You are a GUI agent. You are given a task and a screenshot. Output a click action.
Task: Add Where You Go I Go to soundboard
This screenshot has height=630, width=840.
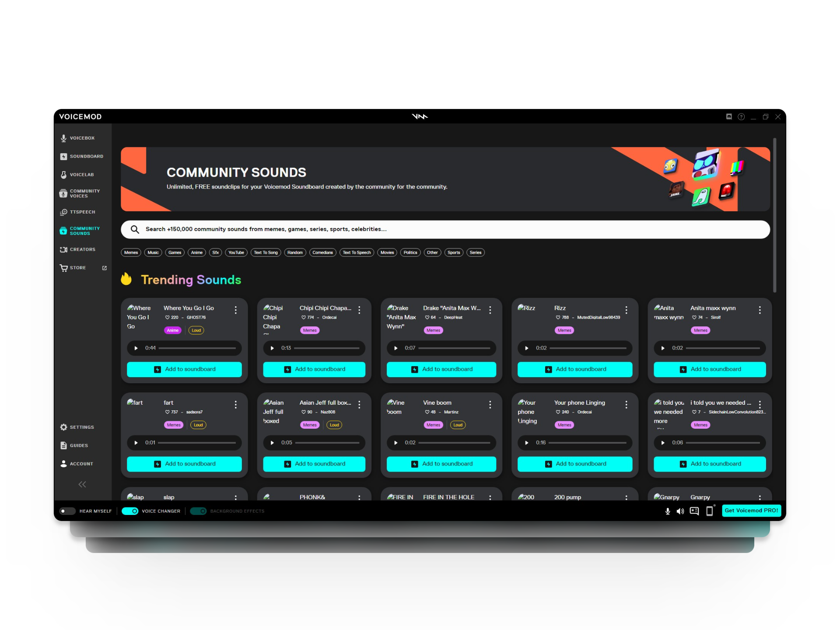[x=184, y=369]
